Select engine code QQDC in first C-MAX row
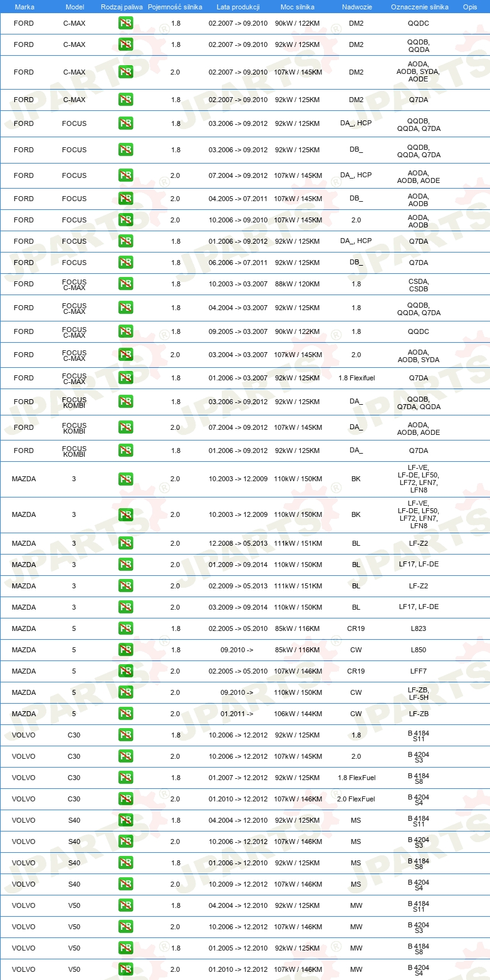490x980 pixels. [x=419, y=23]
